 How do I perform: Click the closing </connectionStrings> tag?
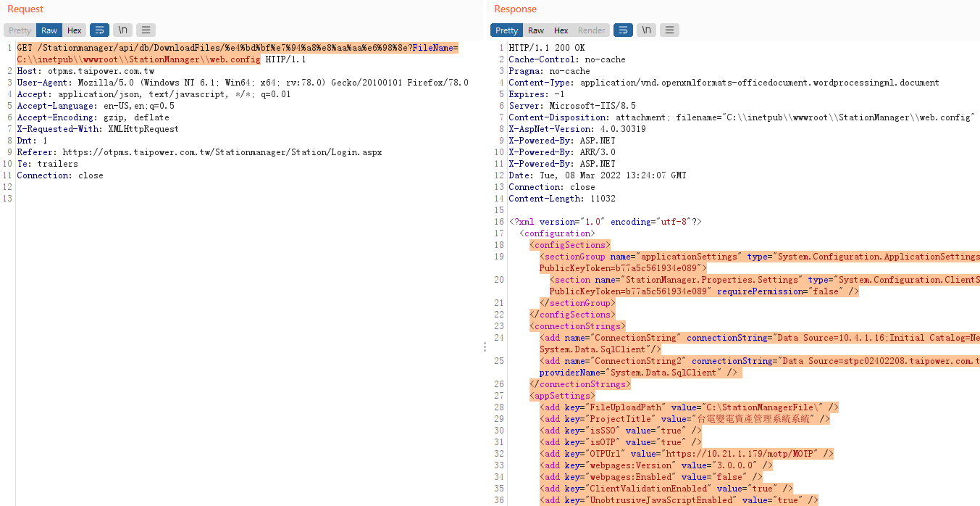(x=580, y=384)
